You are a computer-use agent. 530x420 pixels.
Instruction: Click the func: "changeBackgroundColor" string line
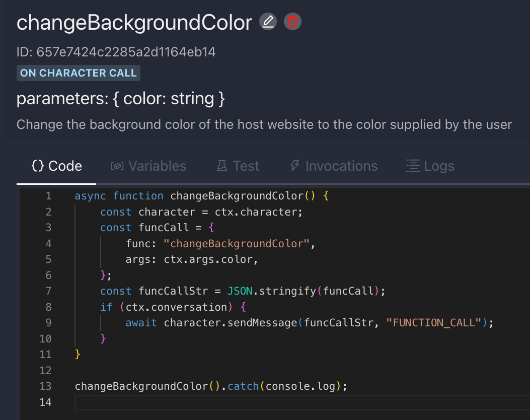220,243
